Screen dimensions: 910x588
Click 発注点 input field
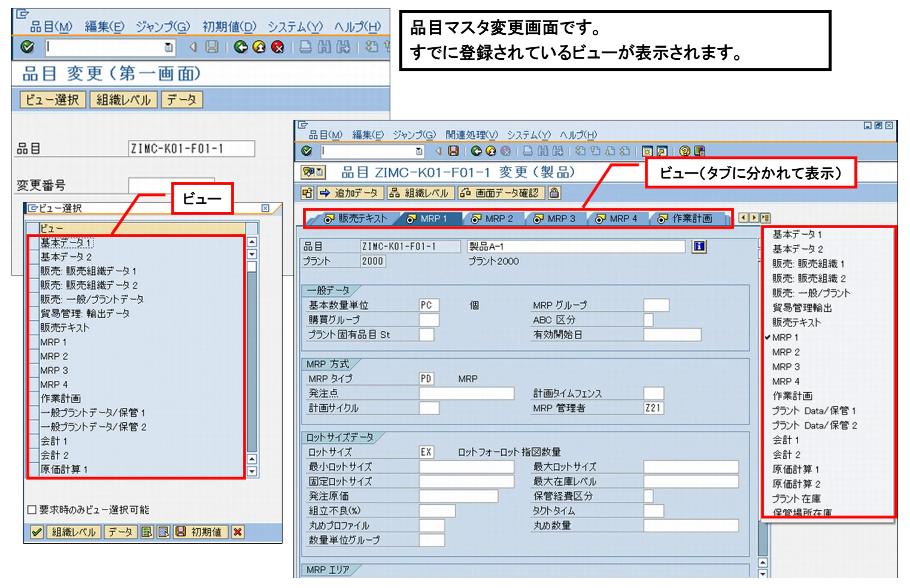tap(466, 393)
